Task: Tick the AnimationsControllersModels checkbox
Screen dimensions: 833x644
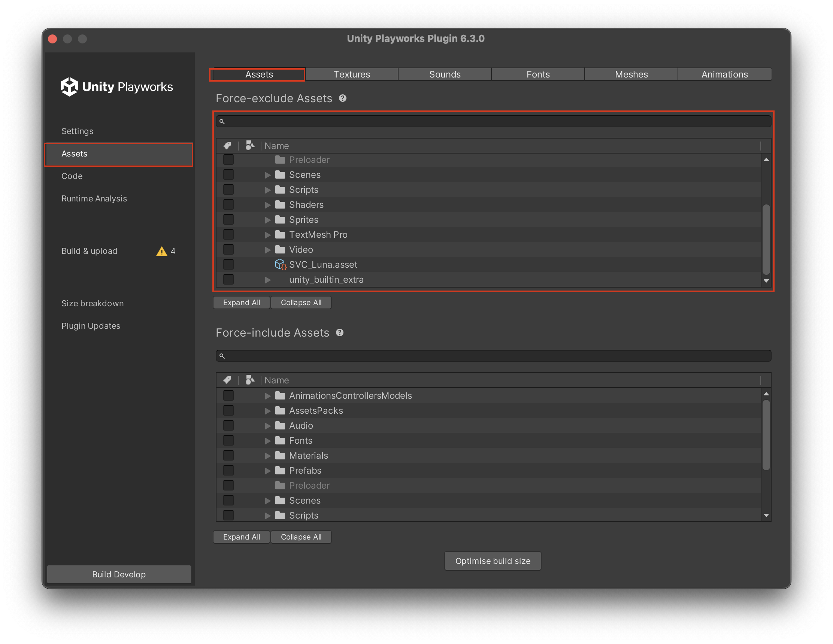Action: coord(228,395)
